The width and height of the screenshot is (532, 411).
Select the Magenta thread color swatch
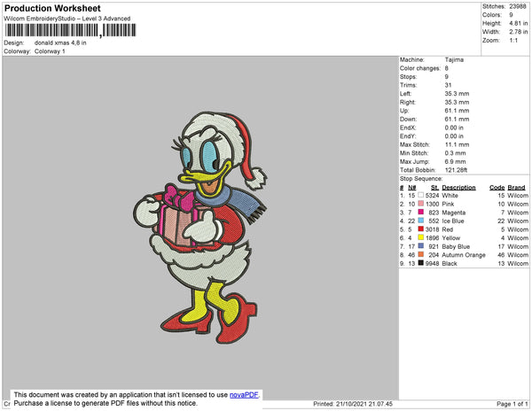point(421,212)
